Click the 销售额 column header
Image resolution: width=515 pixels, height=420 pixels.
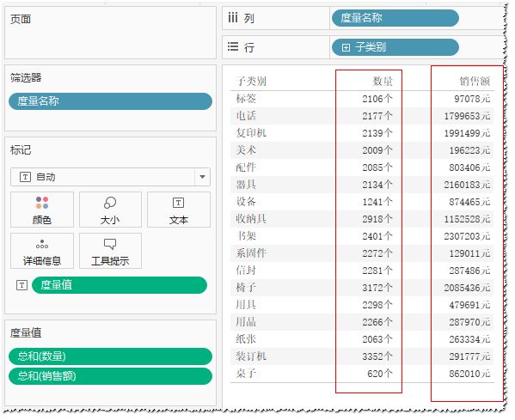pyautogui.click(x=475, y=82)
